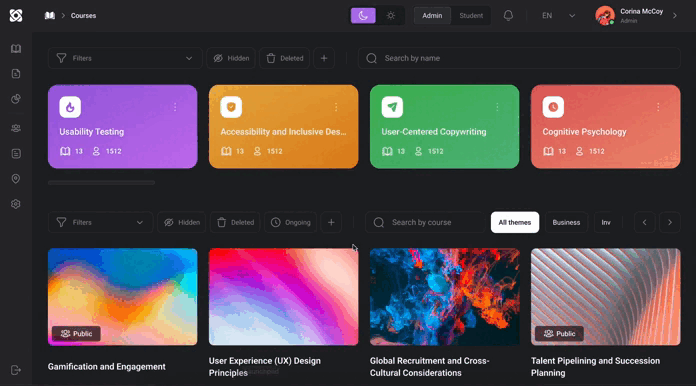Click horizontal scrollbar under category cards
This screenshot has width=696, height=386.
pos(102,182)
